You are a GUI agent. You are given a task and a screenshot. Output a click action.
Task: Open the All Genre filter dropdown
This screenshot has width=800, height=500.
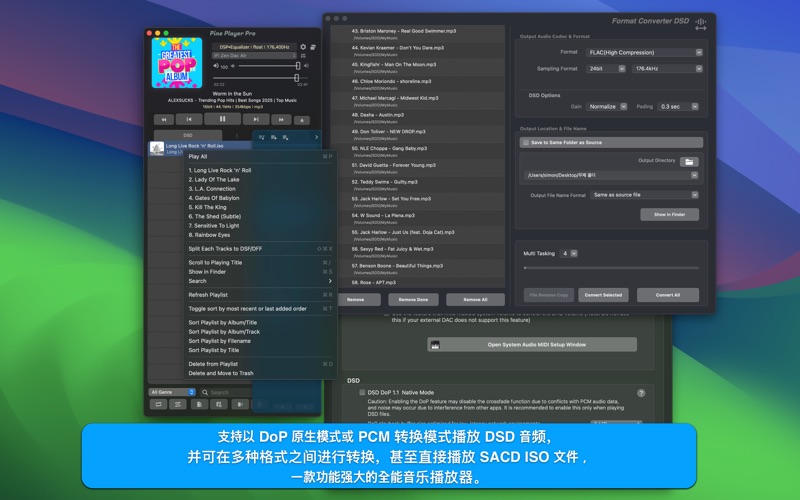pos(172,392)
